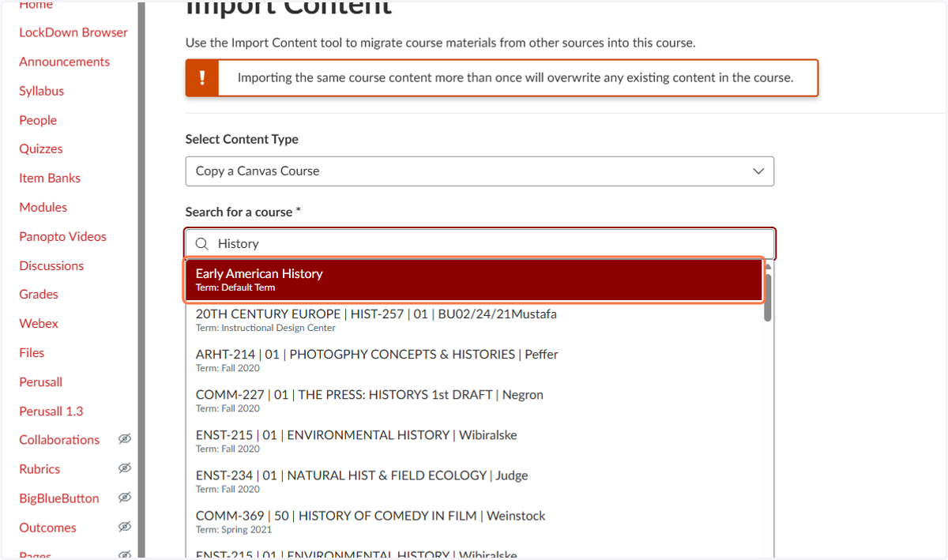The height and width of the screenshot is (560, 948).
Task: Open the Select Content Type dropdown
Action: coord(480,171)
